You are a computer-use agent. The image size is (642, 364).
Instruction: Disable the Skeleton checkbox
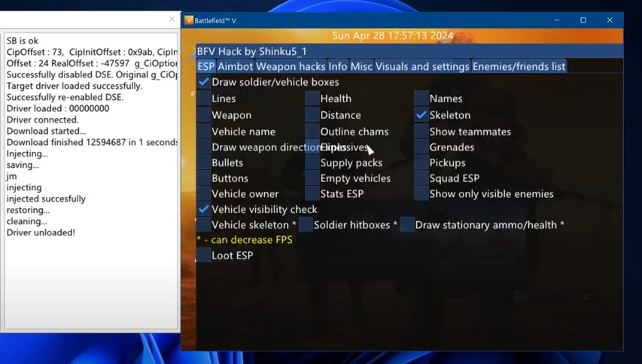(x=421, y=115)
